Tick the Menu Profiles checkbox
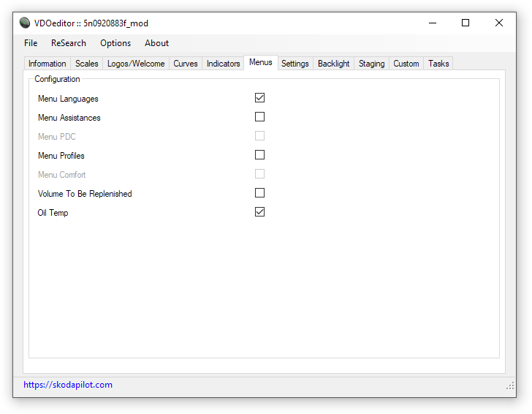The width and height of the screenshot is (532, 414). pos(259,155)
